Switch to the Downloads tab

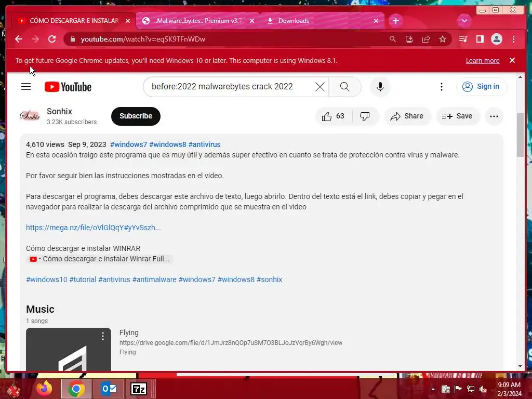(322, 21)
